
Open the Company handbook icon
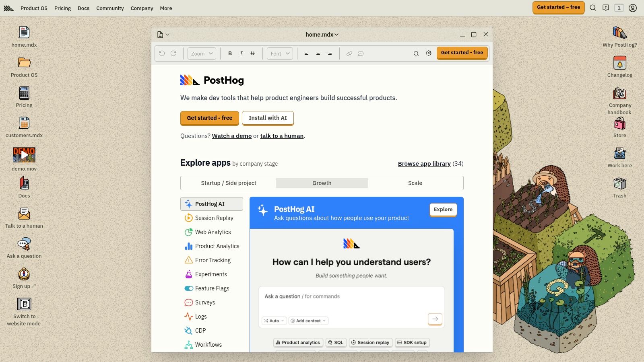[x=619, y=94]
